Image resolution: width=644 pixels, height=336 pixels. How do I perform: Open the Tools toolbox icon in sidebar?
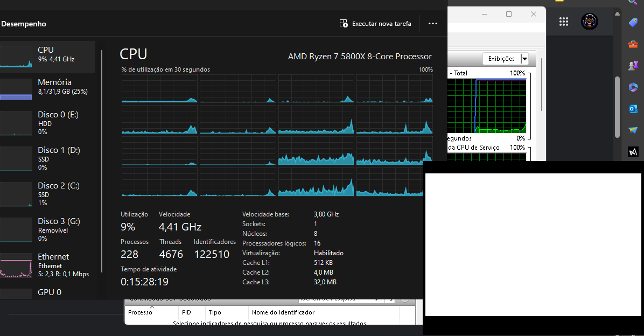point(633,45)
